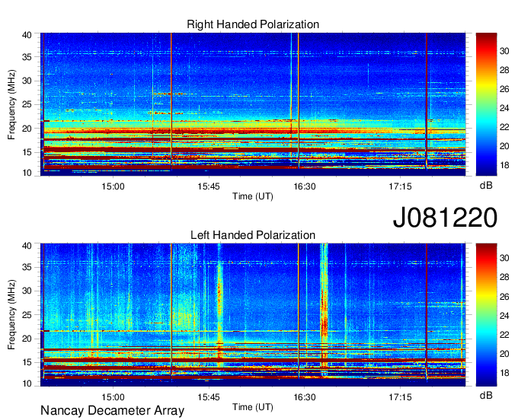Screen dimensions: 518x420
Task: Click the 20 MHz frequency tick of the left-handed plot
Action: 27,339
